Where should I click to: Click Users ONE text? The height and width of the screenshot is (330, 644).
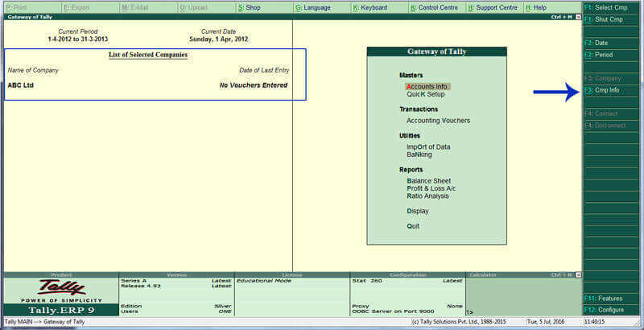tap(175, 311)
